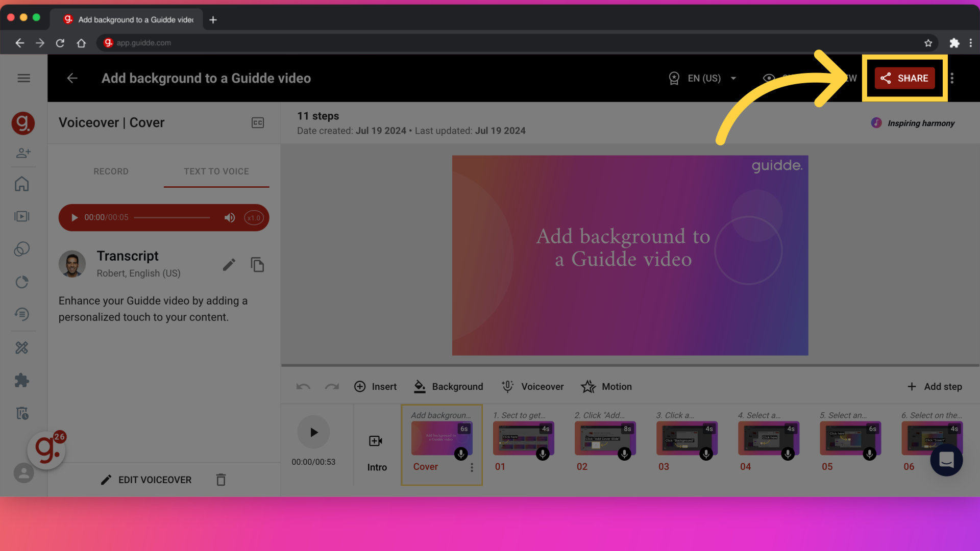Screen dimensions: 980x551
Task: Delete voiceover with the trash icon
Action: tap(221, 480)
